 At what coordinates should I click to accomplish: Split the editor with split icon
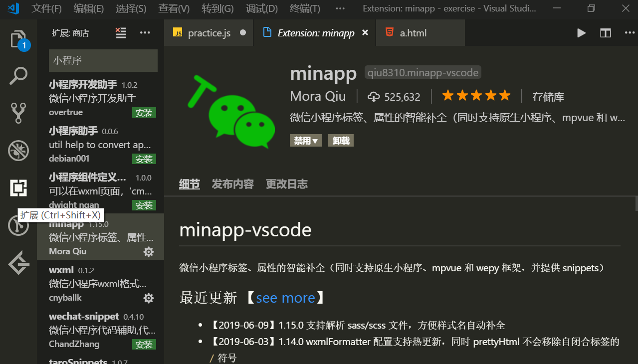pos(606,33)
